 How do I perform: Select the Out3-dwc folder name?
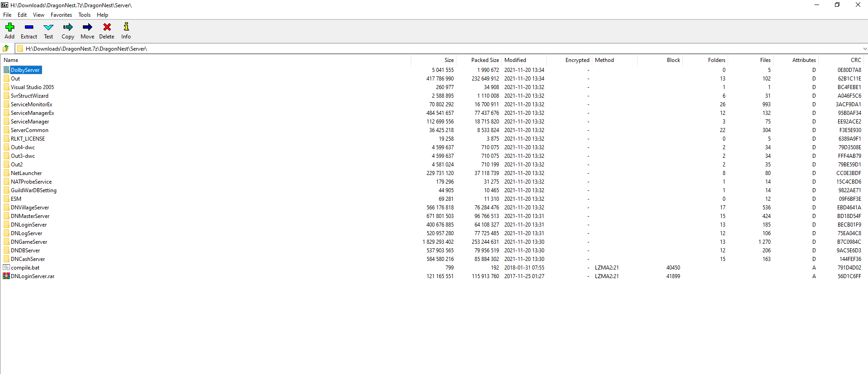click(x=23, y=156)
